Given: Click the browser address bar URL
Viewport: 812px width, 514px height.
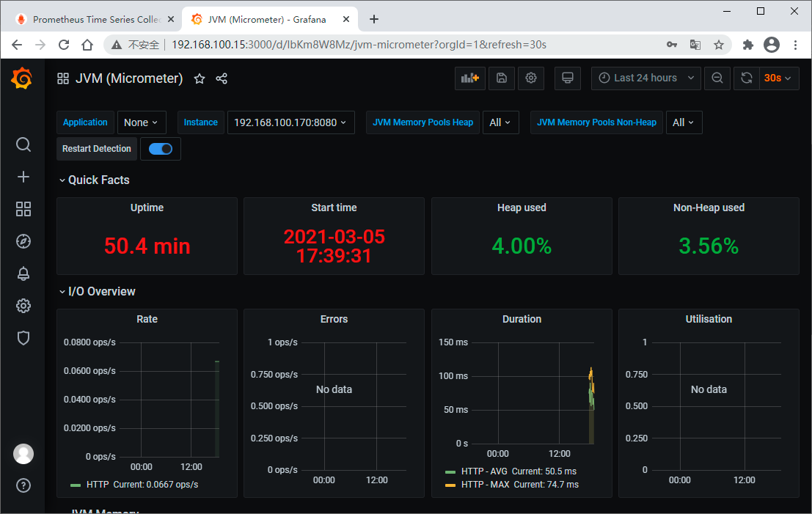Looking at the screenshot, I should [358, 45].
